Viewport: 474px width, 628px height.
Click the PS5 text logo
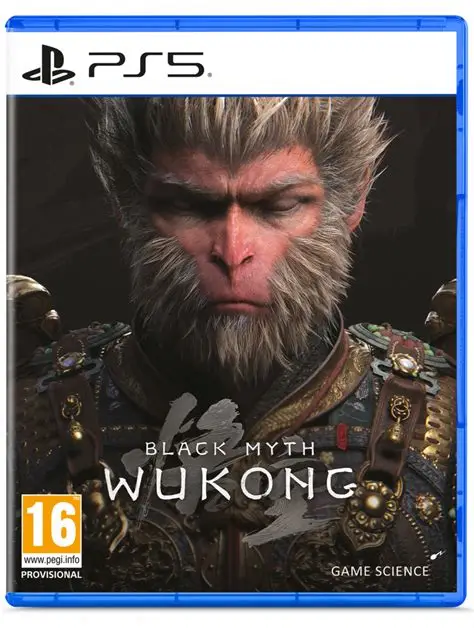click(x=146, y=64)
